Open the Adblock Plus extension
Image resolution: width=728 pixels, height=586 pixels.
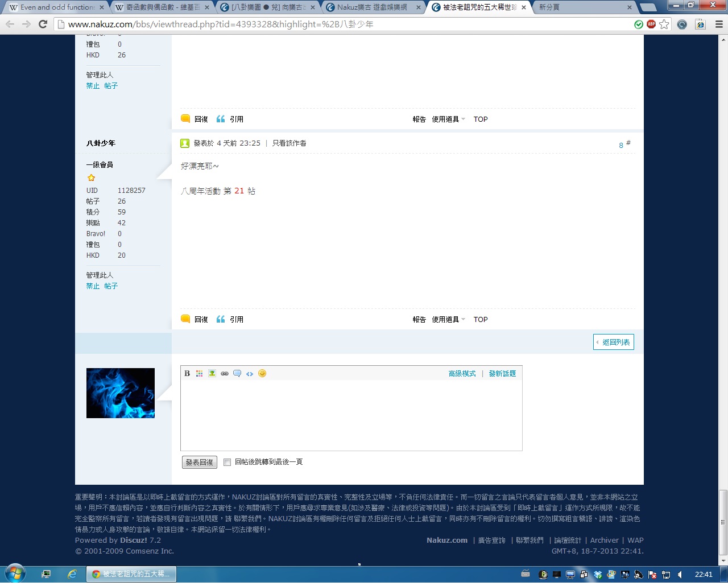point(651,24)
